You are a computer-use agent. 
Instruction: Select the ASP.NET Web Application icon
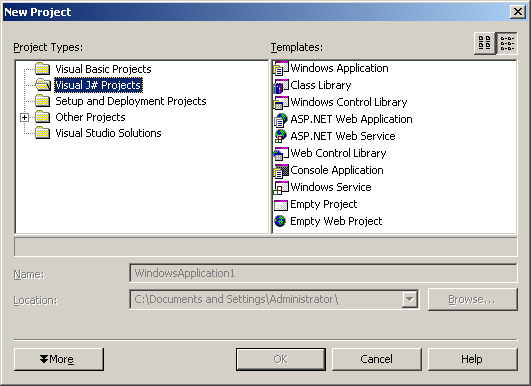point(281,120)
